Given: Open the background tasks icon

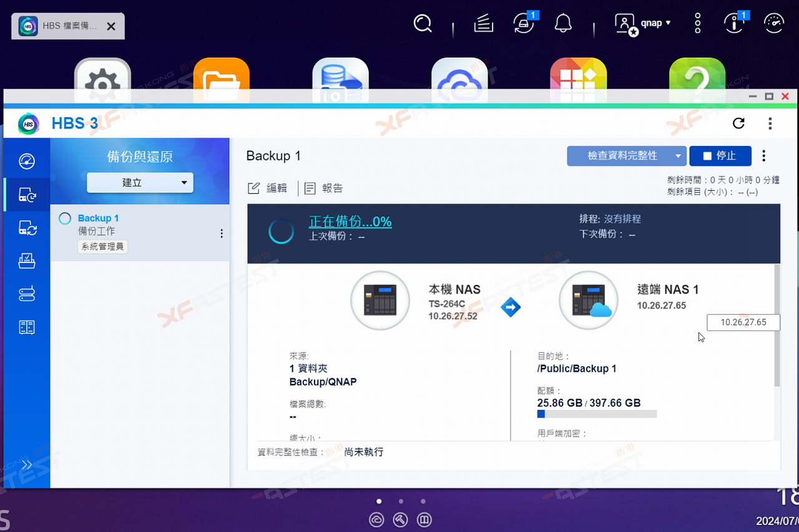Looking at the screenshot, I should [484, 24].
